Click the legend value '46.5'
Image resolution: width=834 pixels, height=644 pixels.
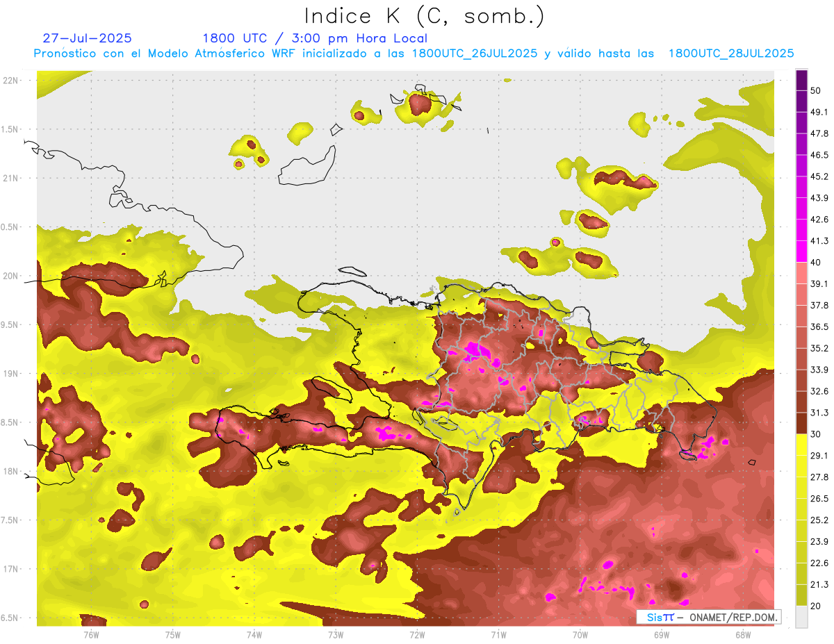click(x=819, y=155)
